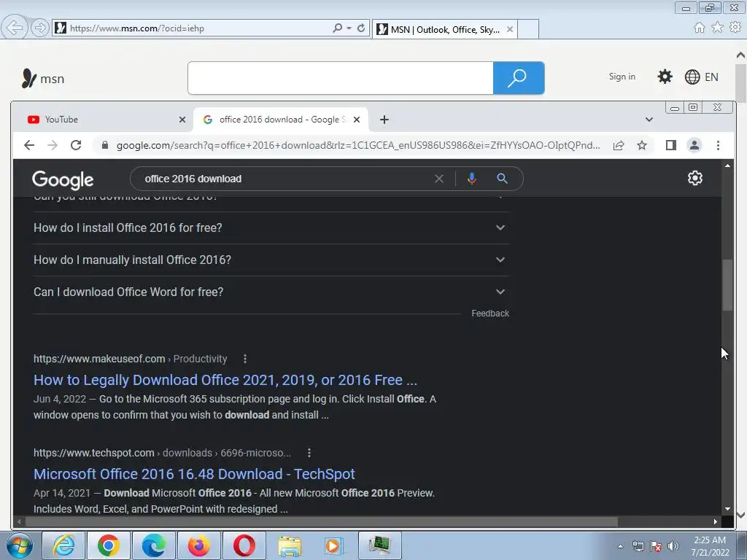Open Internet Explorer favorites star
Viewport: 747px width, 560px height.
pos(717,28)
